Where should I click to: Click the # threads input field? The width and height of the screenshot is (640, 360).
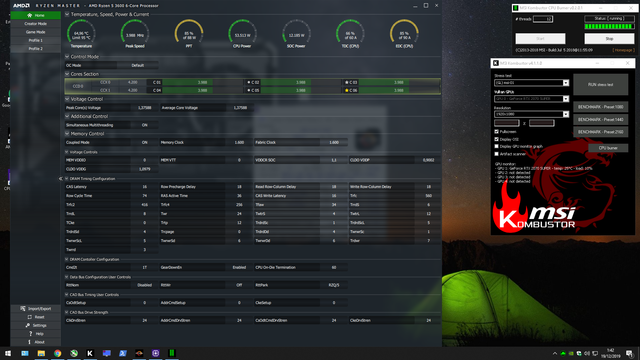tap(543, 19)
